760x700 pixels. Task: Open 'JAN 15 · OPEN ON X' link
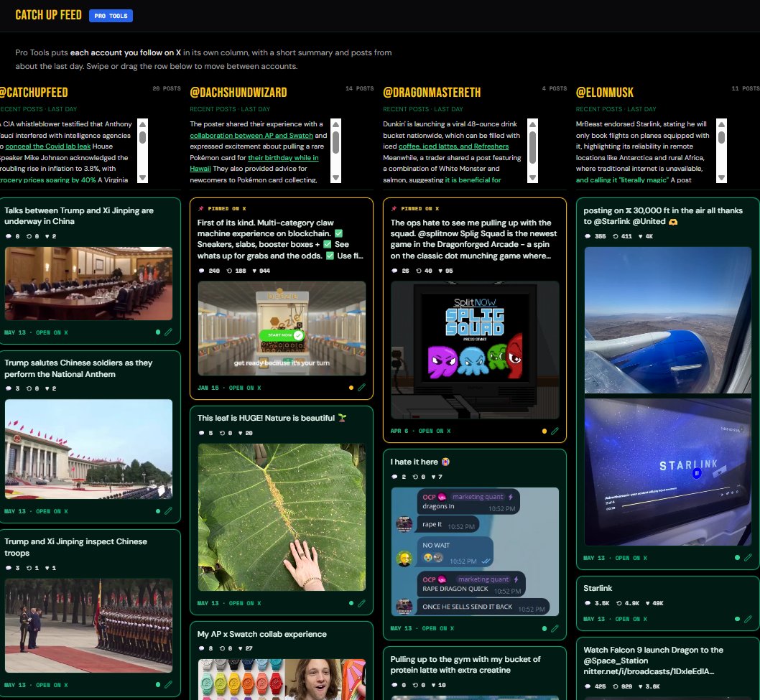click(229, 388)
